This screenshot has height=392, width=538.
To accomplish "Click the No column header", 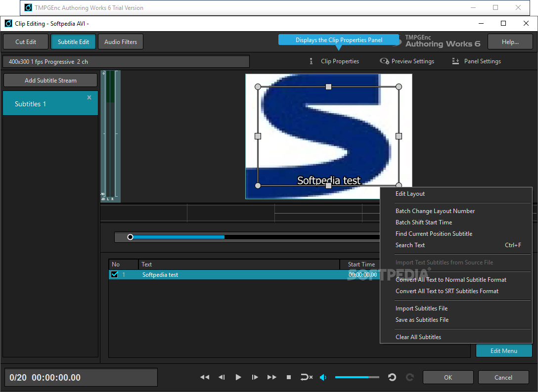I will 124,264.
